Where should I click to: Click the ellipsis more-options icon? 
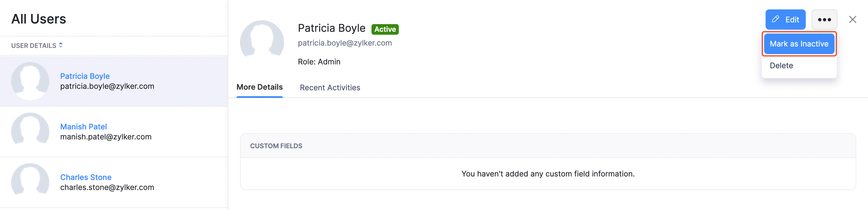pos(825,19)
